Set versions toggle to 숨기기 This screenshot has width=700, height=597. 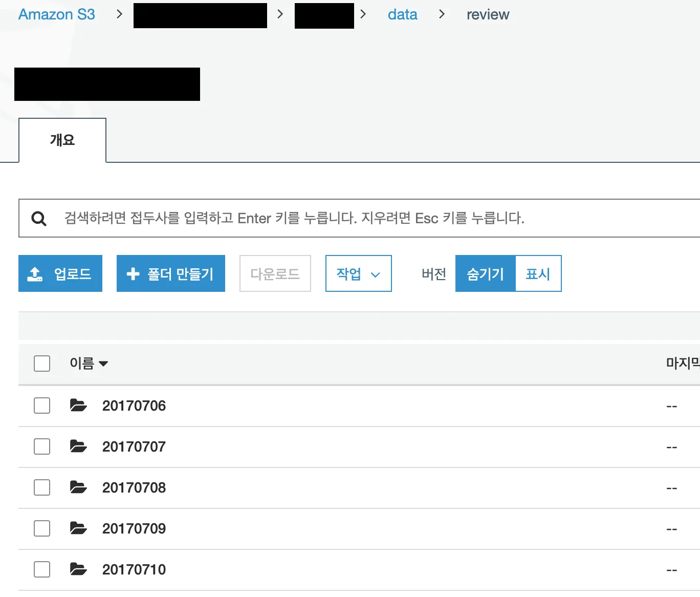tap(485, 274)
